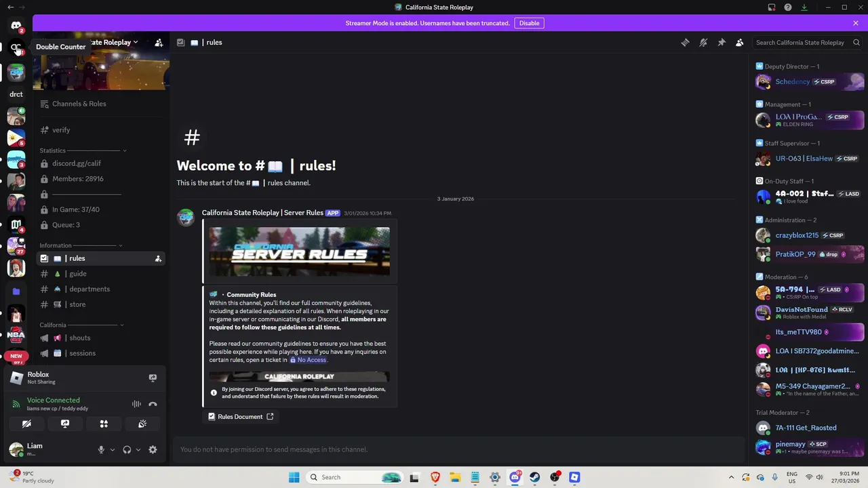Screen dimensions: 868x488
Task: Click In Game: 37/40 stat channel
Action: pos(100,209)
